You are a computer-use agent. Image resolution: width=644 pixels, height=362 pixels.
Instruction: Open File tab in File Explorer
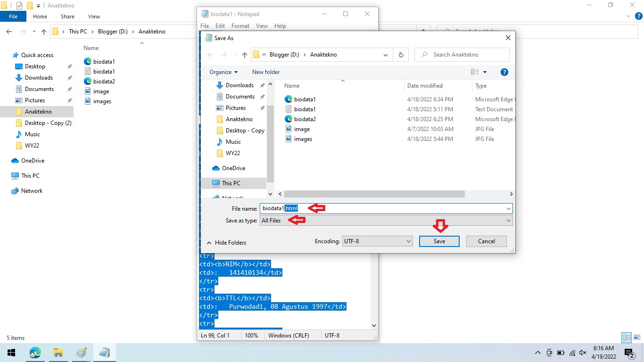click(x=13, y=16)
